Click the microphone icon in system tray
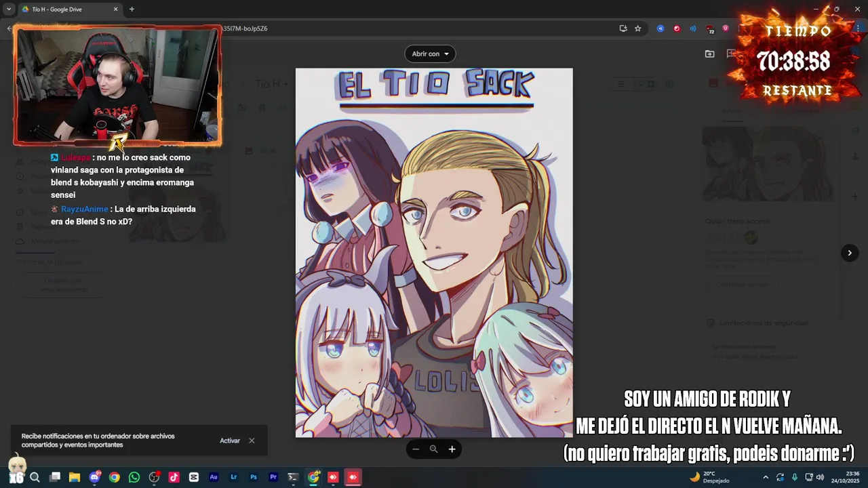This screenshot has height=488, width=868. pyautogui.click(x=795, y=477)
